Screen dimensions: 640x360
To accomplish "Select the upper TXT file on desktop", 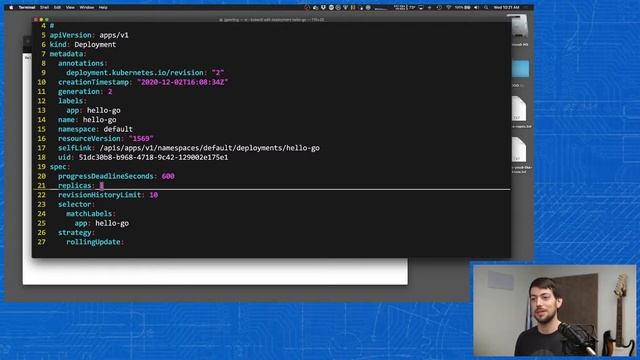I will tap(519, 109).
